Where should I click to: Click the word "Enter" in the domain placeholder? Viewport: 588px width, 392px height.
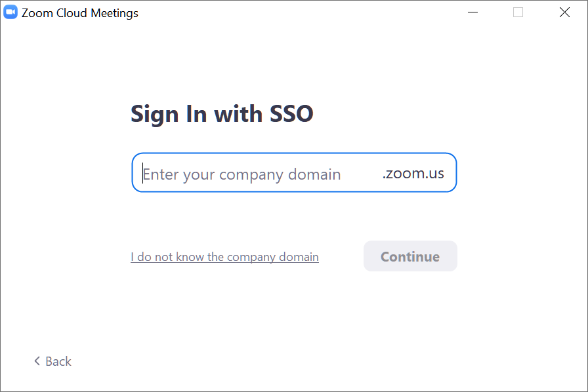[160, 174]
